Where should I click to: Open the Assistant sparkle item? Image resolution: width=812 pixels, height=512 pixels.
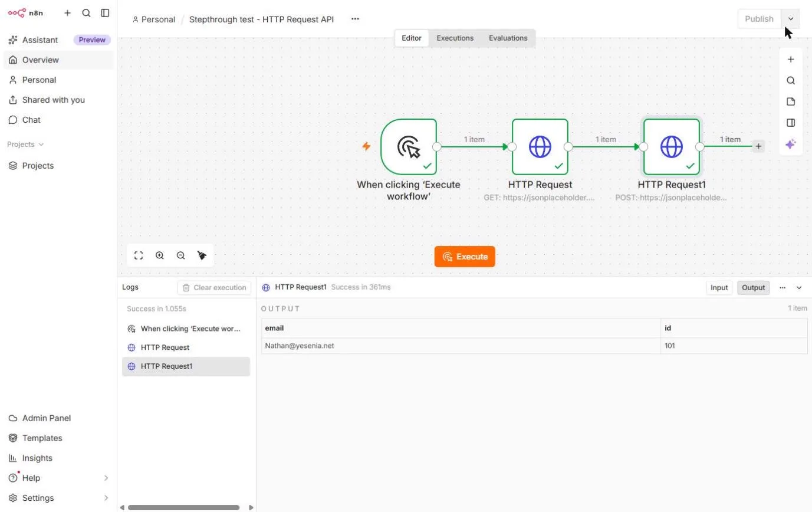58,40
